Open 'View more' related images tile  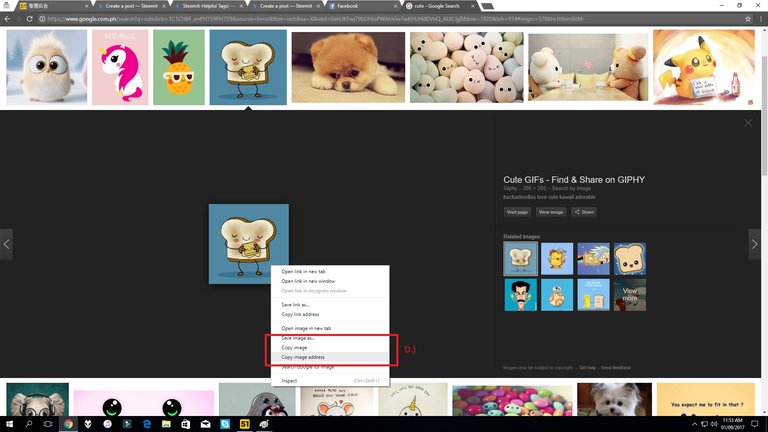629,294
